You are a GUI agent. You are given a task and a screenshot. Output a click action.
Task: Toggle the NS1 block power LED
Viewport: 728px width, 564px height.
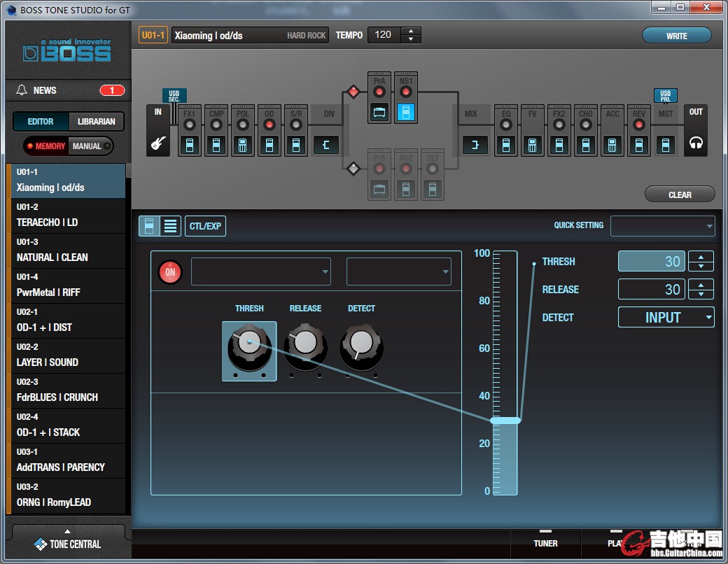tap(406, 92)
